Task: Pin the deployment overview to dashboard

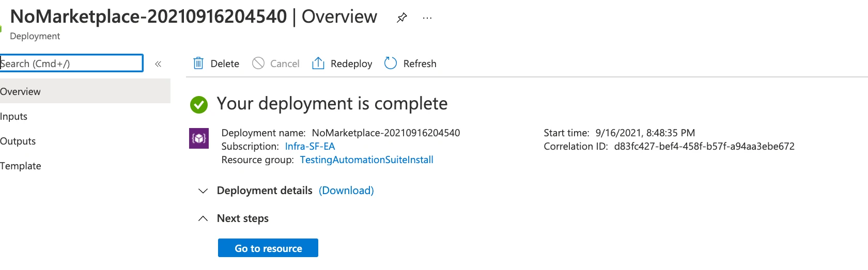Action: coord(401,18)
